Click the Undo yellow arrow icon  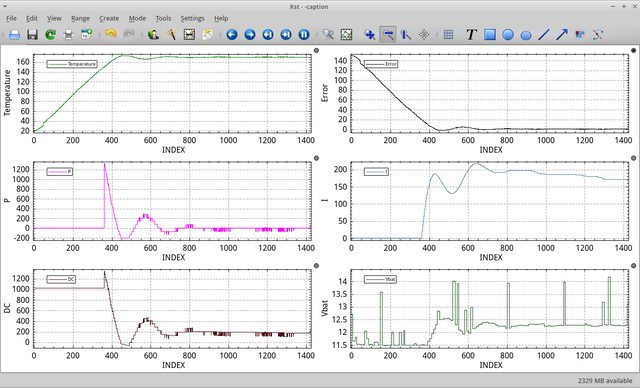(111, 34)
